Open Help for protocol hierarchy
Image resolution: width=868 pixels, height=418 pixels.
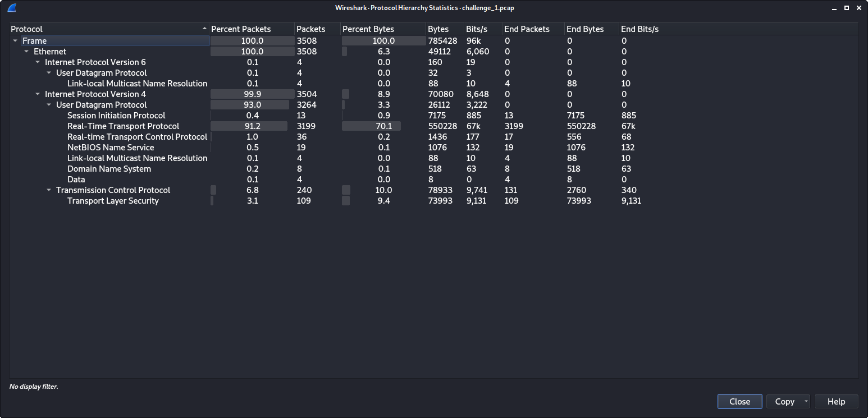[x=836, y=402]
